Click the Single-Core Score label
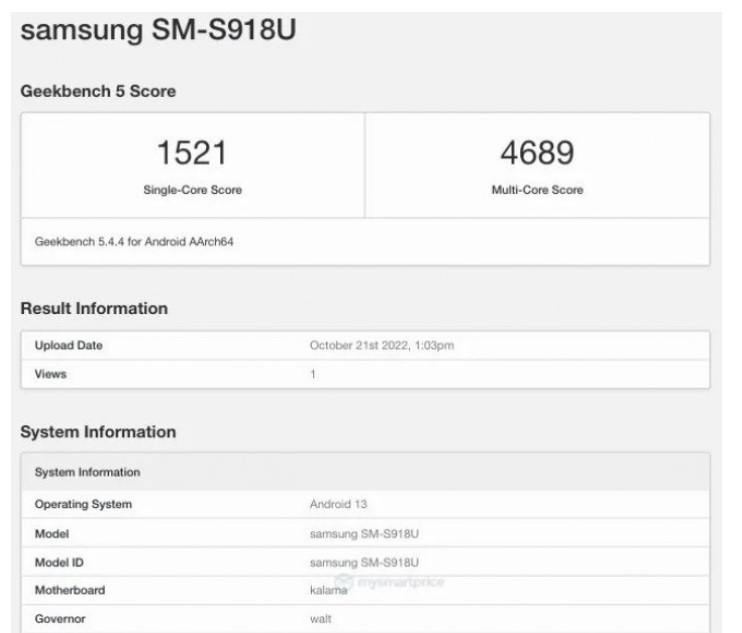The width and height of the screenshot is (742, 633). click(x=193, y=190)
